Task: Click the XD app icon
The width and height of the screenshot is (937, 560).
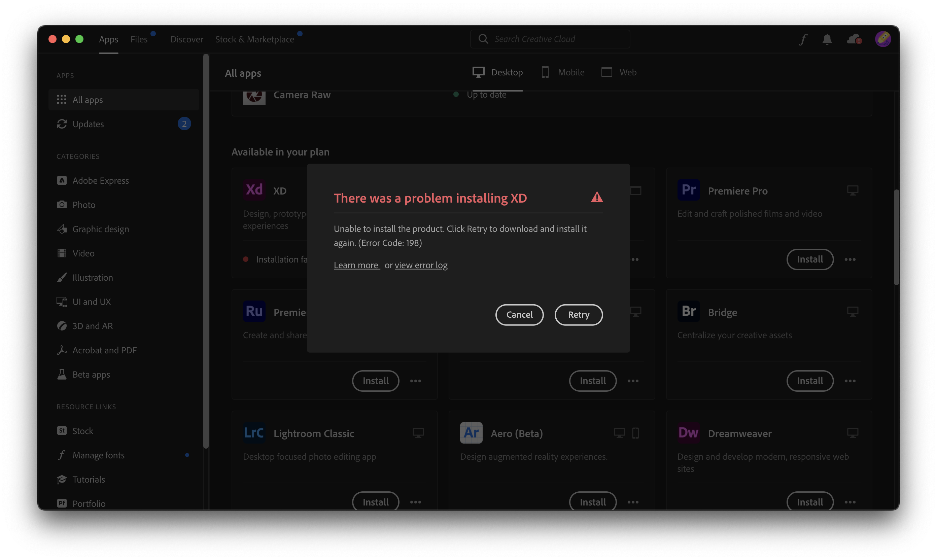Action: (254, 190)
